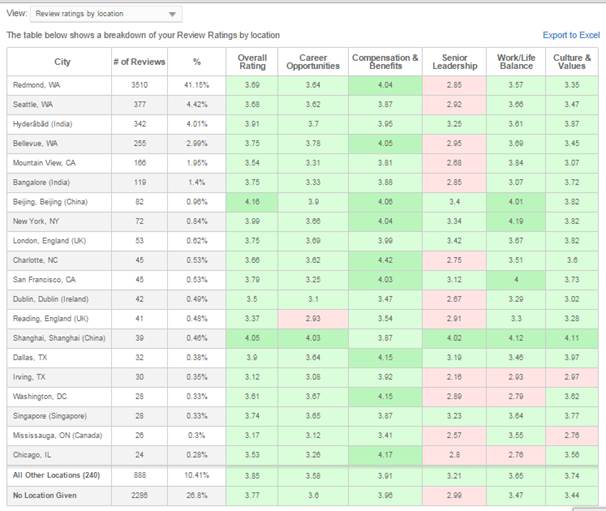
Task: Click the Chicago, IL city cell
Action: tap(59, 455)
